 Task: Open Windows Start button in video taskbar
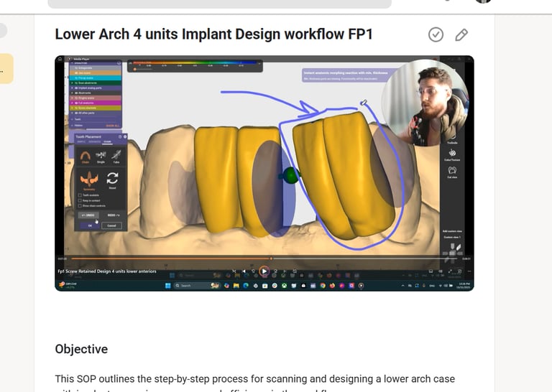pos(168,286)
